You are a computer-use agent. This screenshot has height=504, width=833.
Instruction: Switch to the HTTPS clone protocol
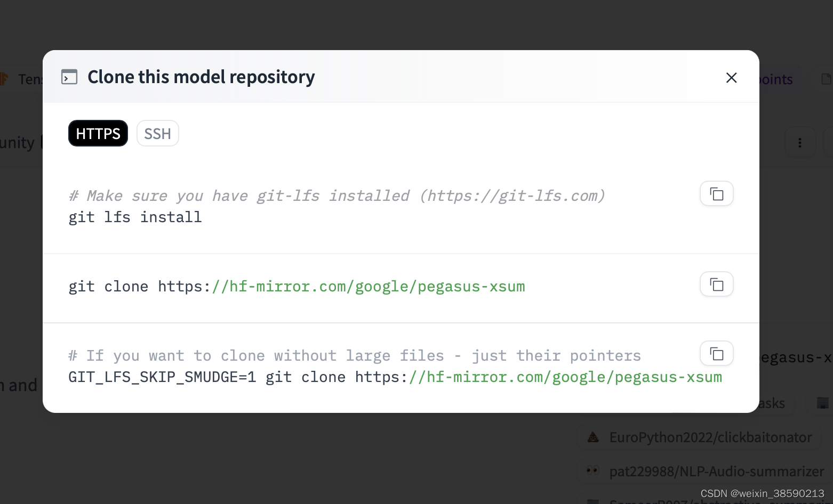tap(98, 133)
